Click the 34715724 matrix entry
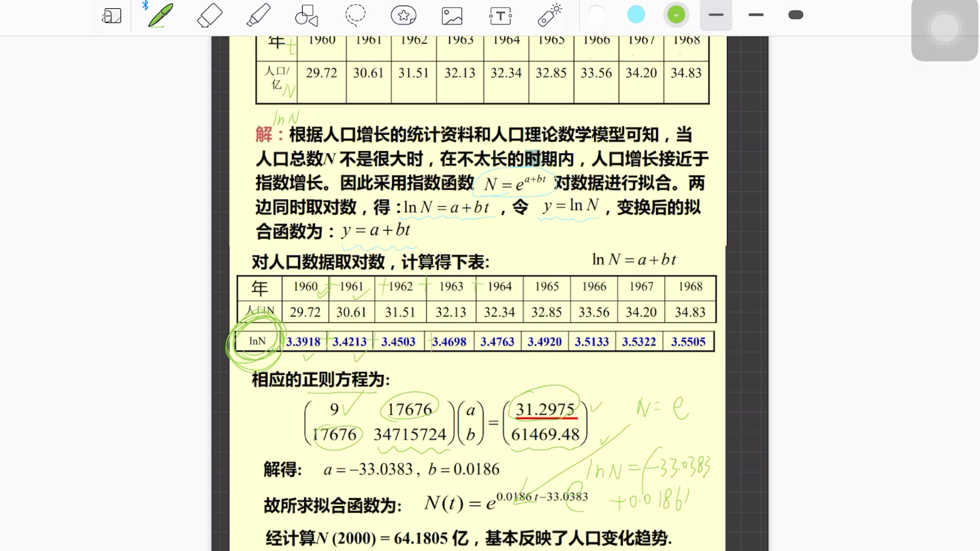The height and width of the screenshot is (551, 980). [410, 434]
